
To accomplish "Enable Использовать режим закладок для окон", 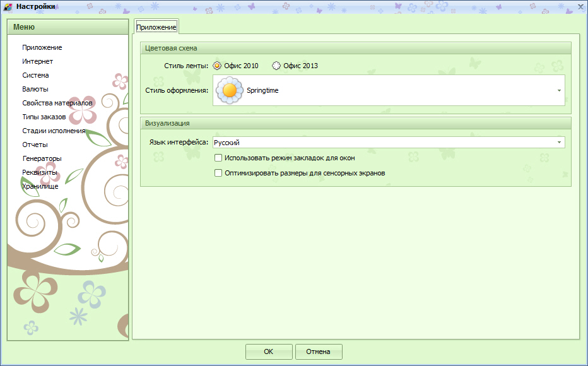I will (x=218, y=158).
